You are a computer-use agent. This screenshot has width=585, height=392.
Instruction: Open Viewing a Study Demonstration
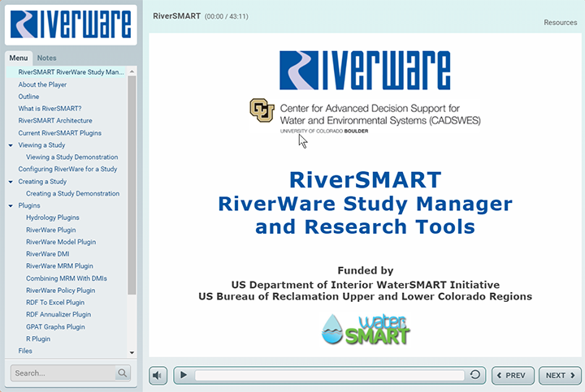pos(72,157)
